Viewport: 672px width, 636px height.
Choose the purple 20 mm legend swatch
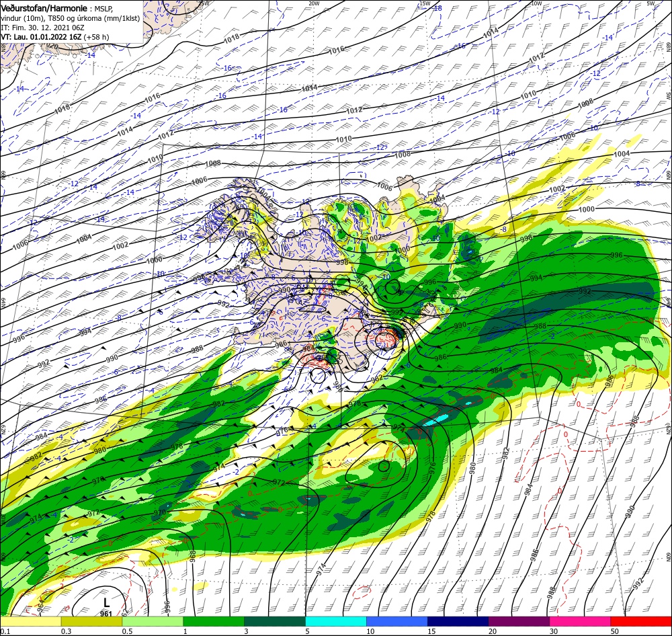point(519,621)
